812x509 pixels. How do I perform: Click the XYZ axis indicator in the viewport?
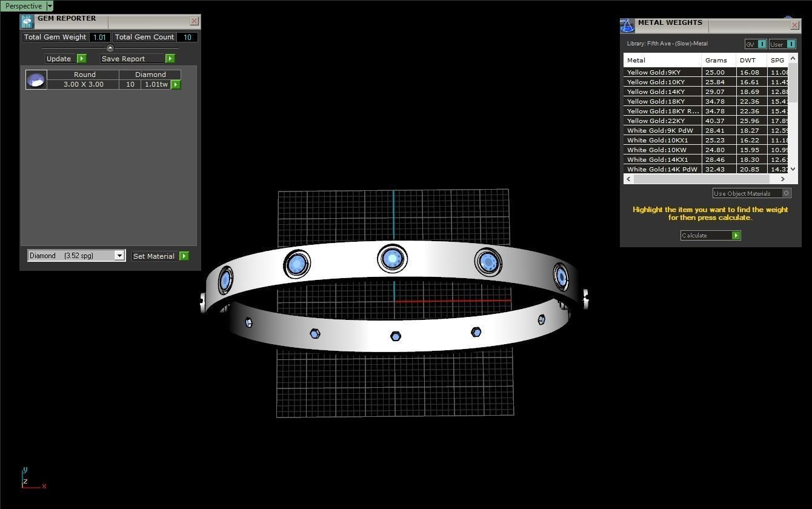33,479
